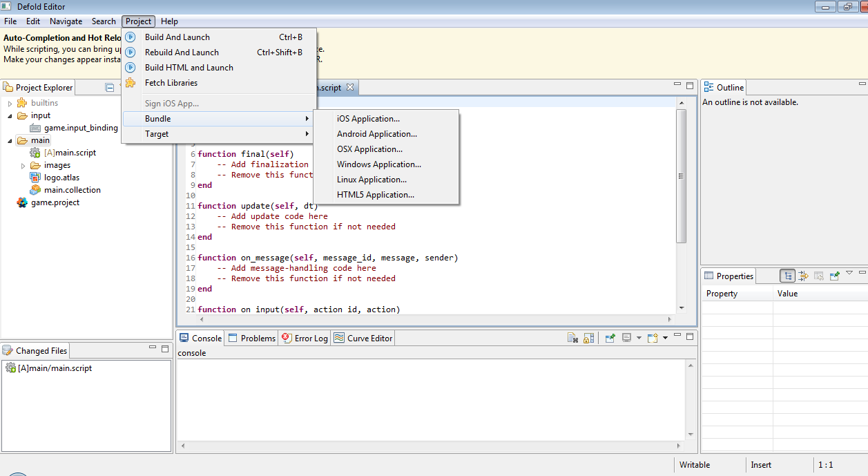Click the editor vertical scrollbar thumb

[682, 175]
